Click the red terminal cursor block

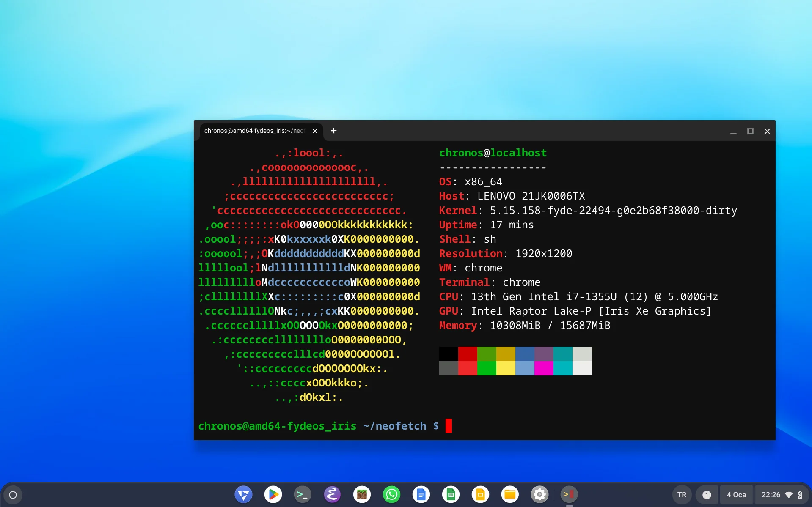(x=449, y=426)
